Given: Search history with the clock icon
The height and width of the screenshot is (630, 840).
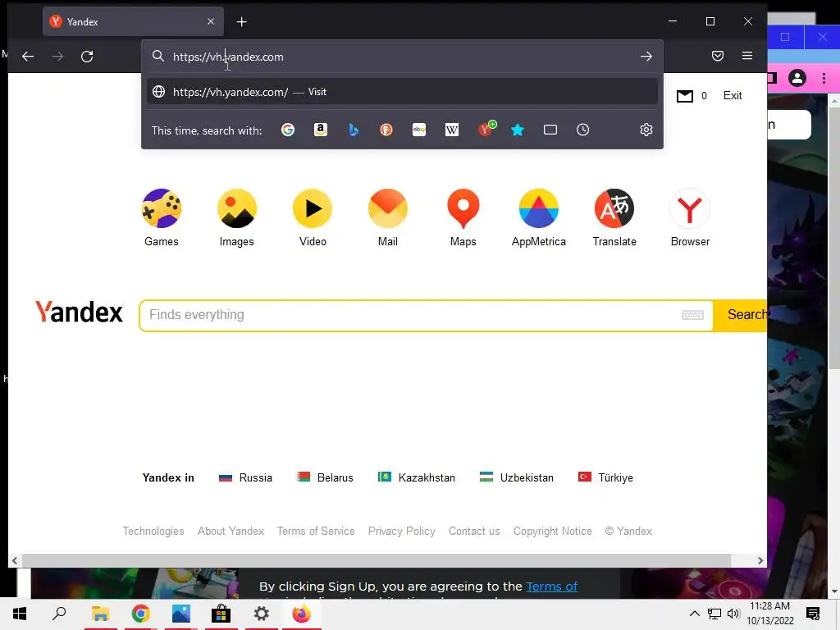Looking at the screenshot, I should (583, 130).
